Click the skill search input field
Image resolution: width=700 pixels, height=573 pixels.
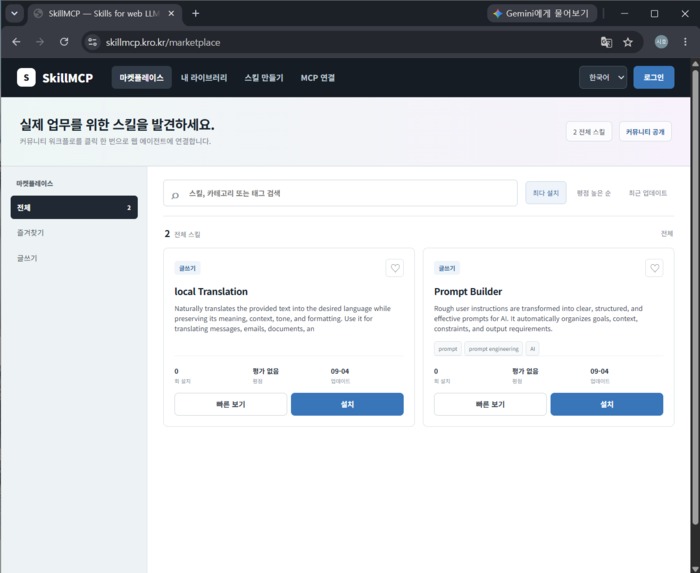click(x=340, y=193)
